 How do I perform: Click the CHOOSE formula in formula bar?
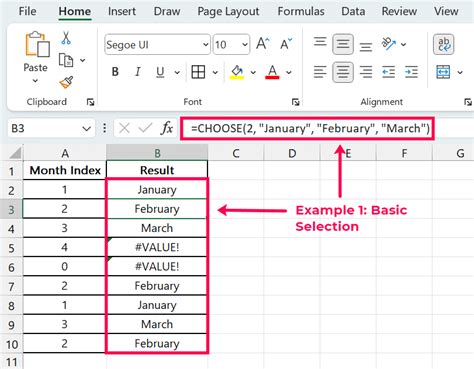point(310,128)
